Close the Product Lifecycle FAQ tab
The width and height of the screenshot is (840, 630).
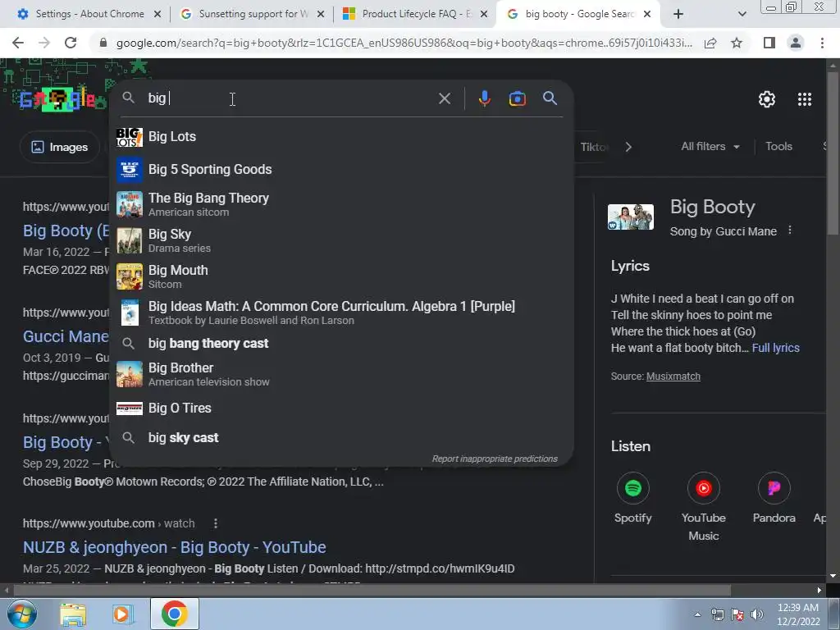pos(484,15)
